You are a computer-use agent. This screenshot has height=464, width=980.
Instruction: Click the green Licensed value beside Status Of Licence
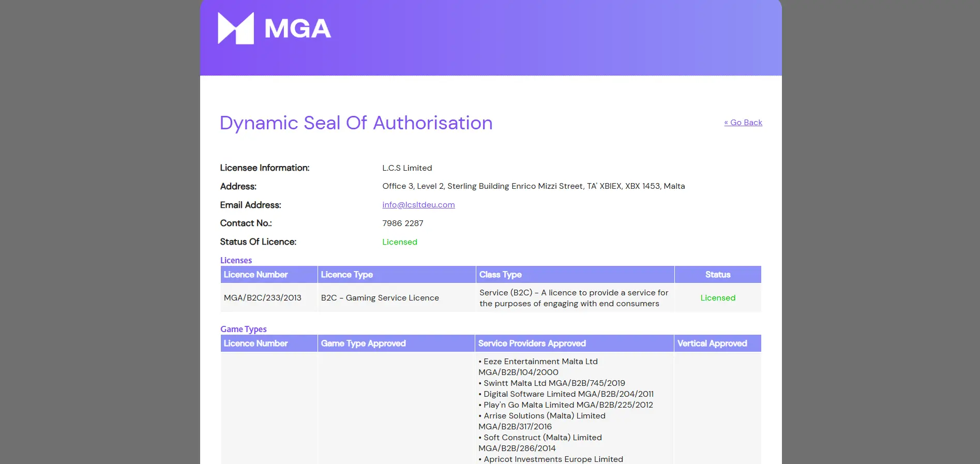pos(399,242)
